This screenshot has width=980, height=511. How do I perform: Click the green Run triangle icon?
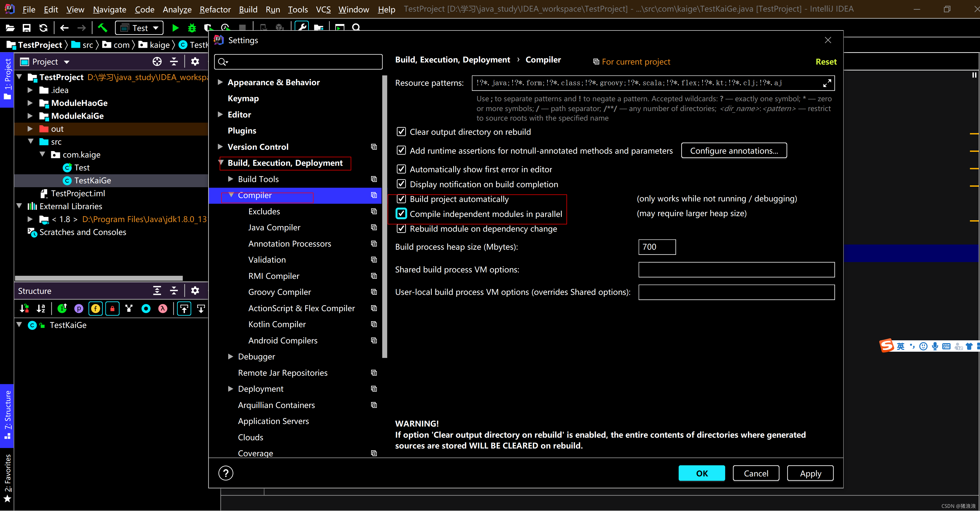point(175,28)
